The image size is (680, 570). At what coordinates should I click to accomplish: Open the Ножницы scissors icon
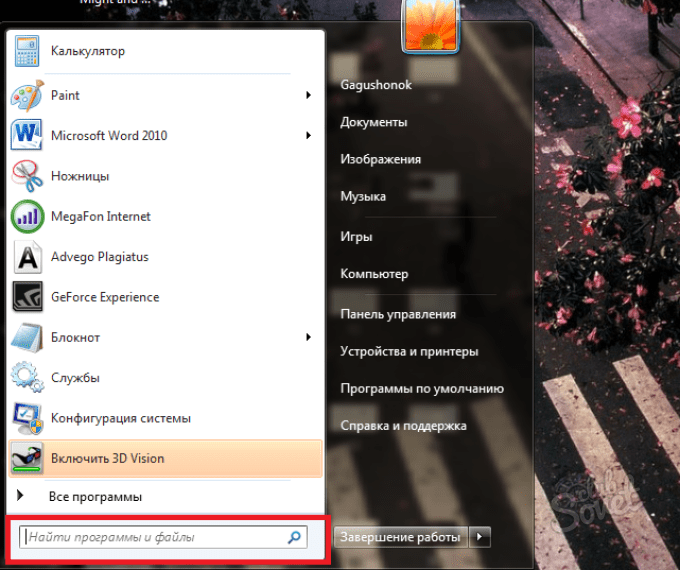tap(27, 176)
